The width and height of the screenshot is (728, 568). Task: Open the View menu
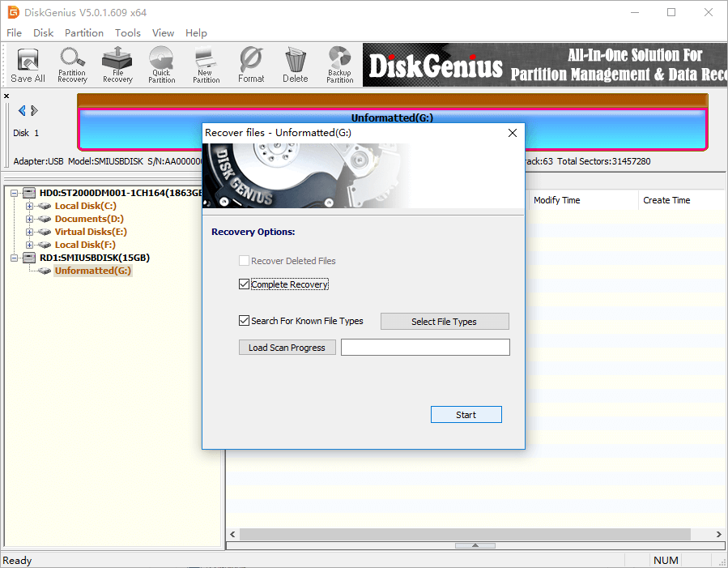[163, 33]
